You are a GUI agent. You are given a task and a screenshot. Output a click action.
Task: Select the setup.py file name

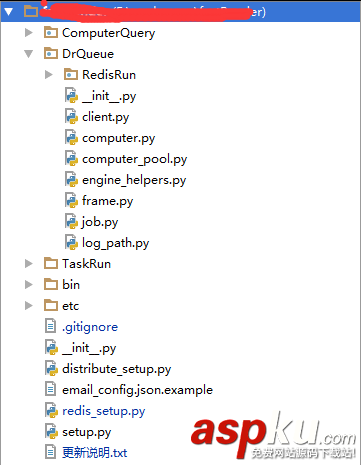pyautogui.click(x=87, y=432)
